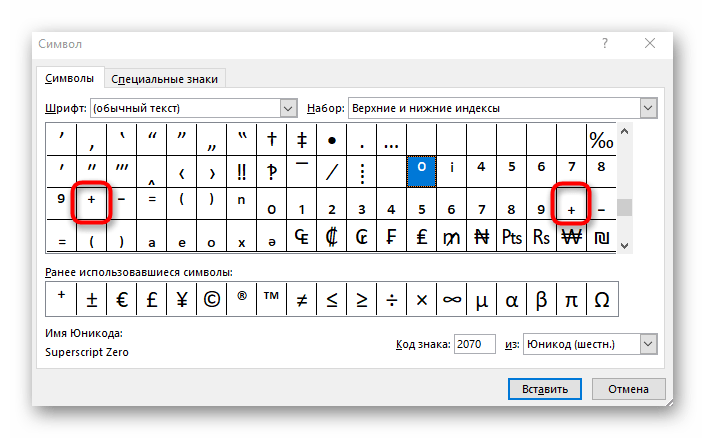Choose the infinity symbol in recent symbols
705x438 pixels.
pos(452,298)
